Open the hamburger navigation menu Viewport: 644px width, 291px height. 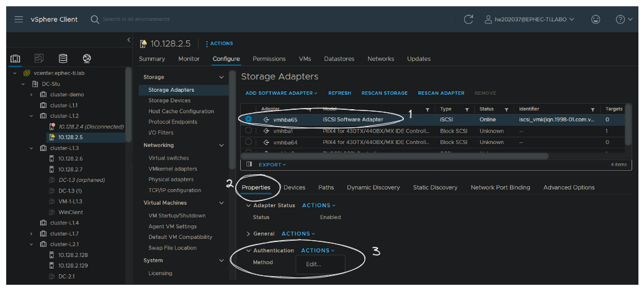click(19, 19)
